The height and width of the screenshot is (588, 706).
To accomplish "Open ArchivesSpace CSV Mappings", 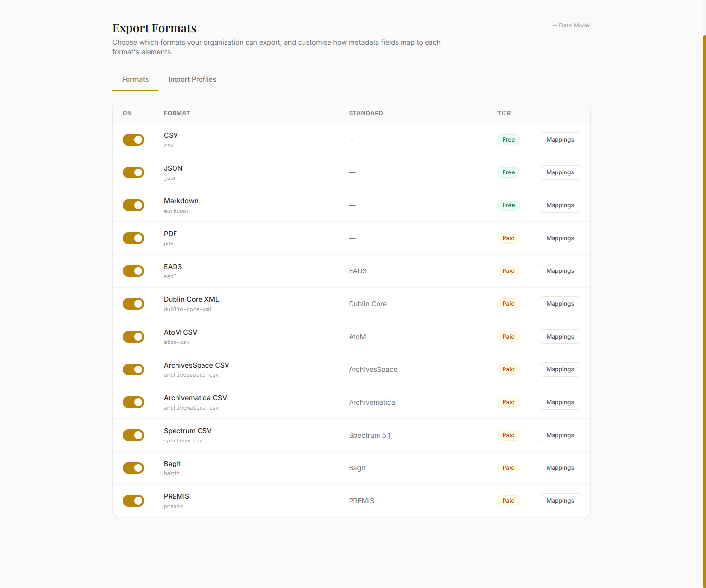I will click(560, 369).
